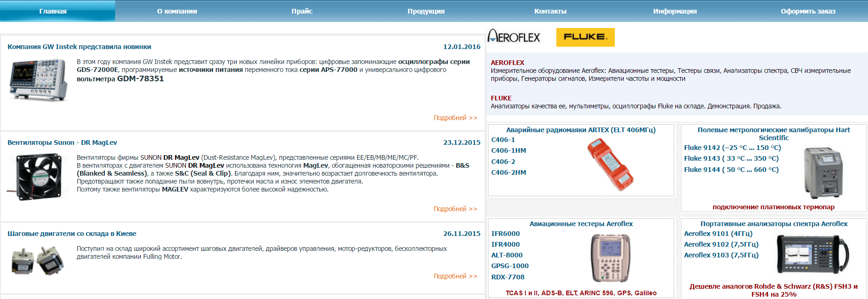Open the Контакты page

tap(550, 11)
